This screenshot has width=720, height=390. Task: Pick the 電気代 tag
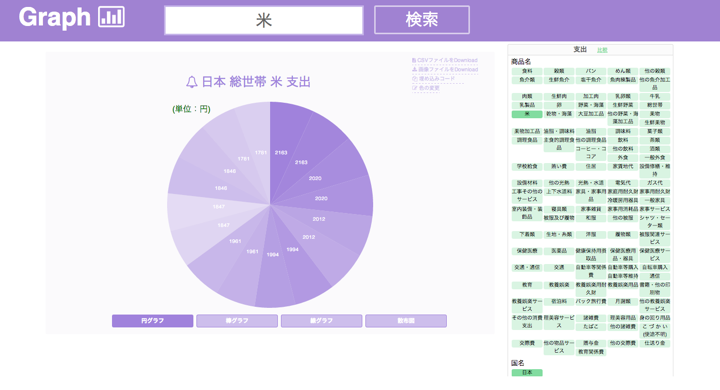623,183
